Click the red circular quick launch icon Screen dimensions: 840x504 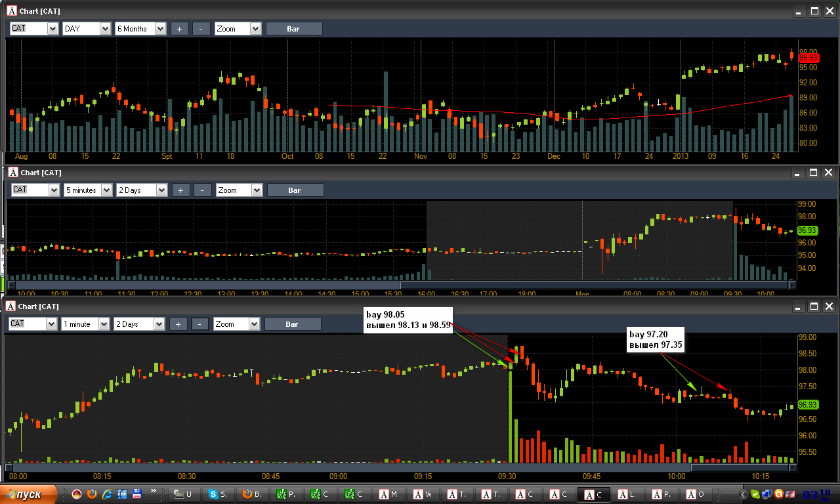[76, 493]
